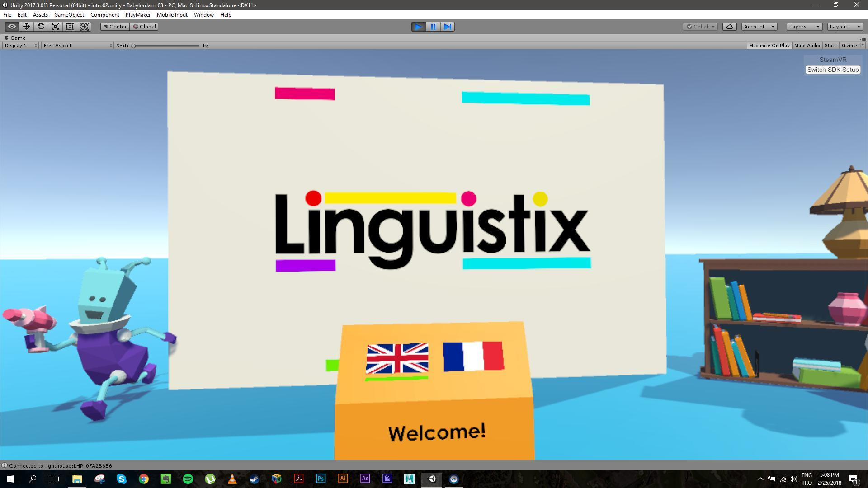Open the Window menu
The height and width of the screenshot is (488, 868).
pyautogui.click(x=203, y=15)
